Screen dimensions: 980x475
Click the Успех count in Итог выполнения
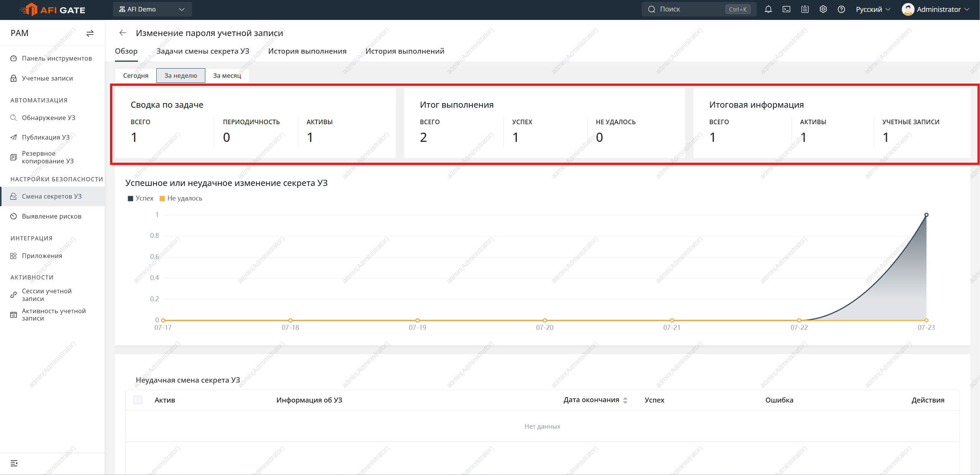pyautogui.click(x=516, y=137)
